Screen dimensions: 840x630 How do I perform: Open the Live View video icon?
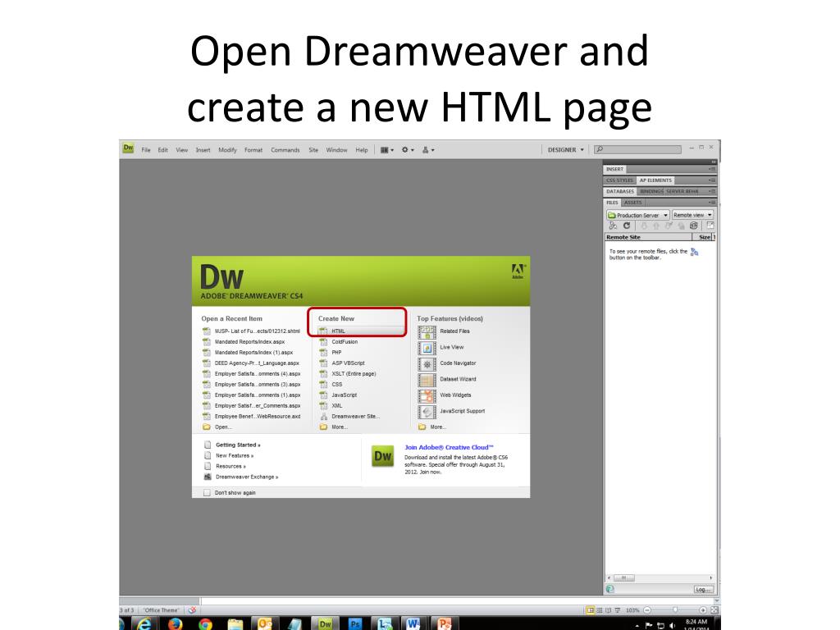point(427,348)
